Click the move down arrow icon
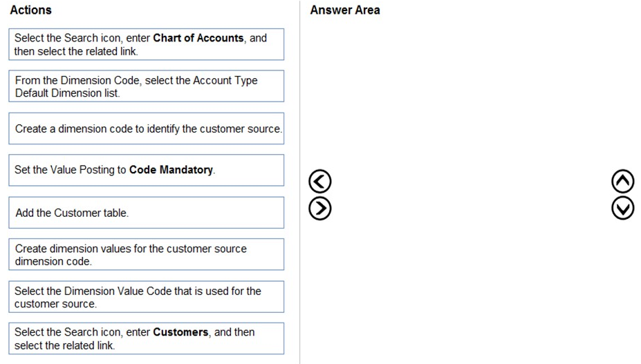The height and width of the screenshot is (364, 641). point(622,208)
